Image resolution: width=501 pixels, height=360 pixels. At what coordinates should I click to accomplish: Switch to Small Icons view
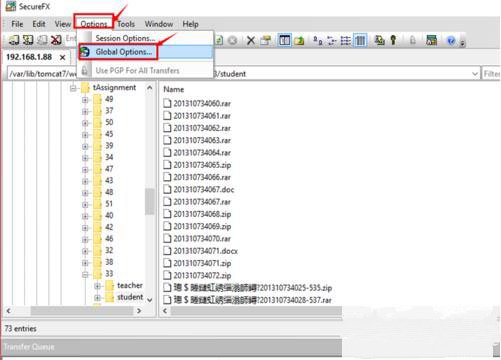pos(332,41)
